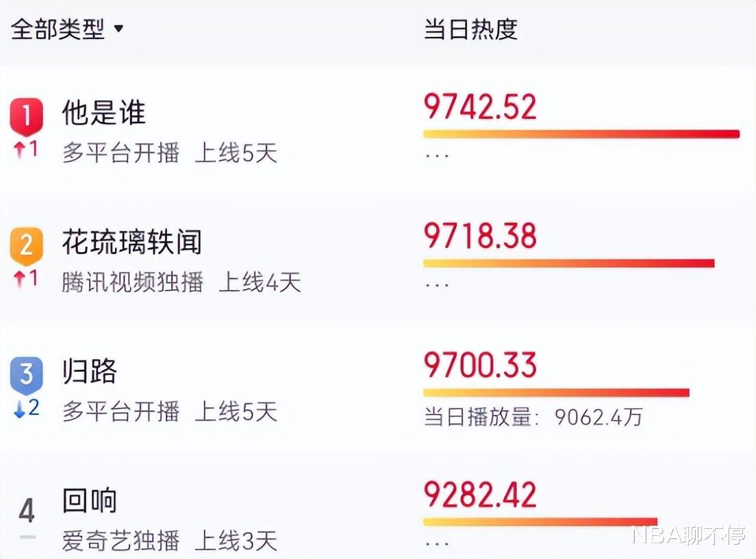Image resolution: width=756 pixels, height=559 pixels.
Task: Click the blue down arrow under rank 3
Action: point(20,408)
